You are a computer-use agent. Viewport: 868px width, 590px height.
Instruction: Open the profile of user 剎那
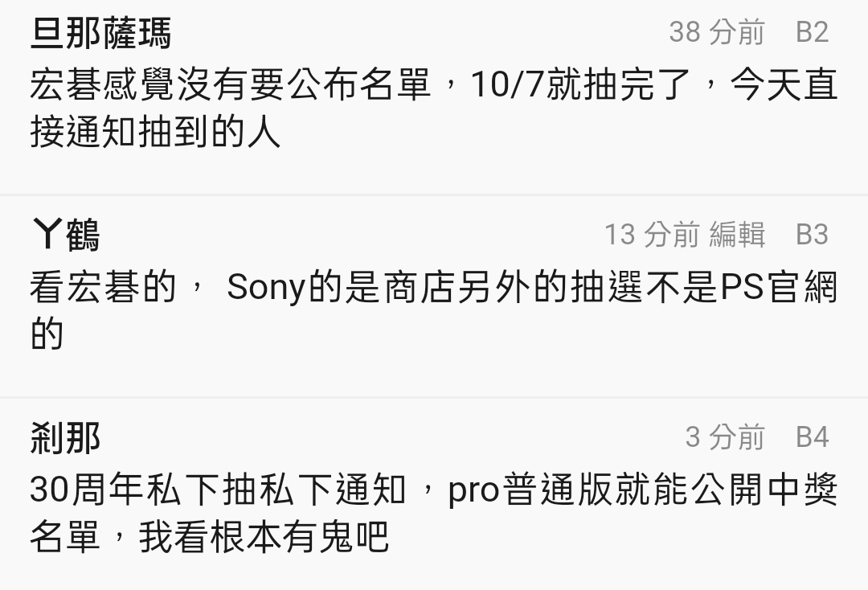[66, 439]
